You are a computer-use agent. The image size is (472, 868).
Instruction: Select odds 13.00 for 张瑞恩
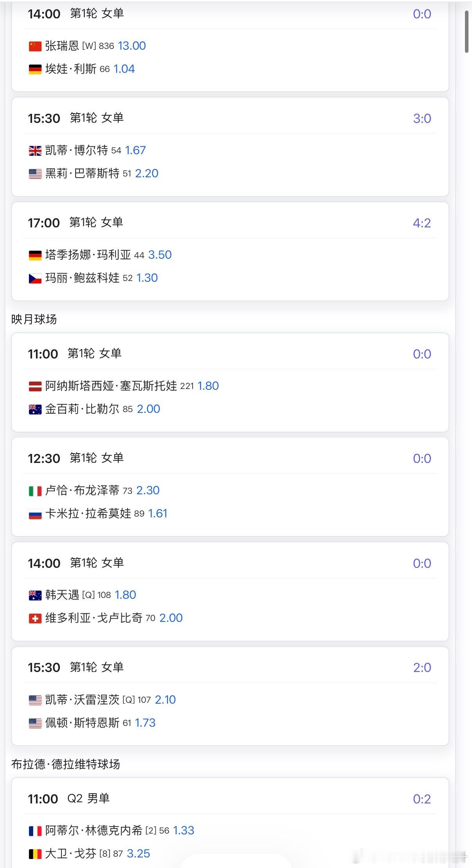[132, 46]
